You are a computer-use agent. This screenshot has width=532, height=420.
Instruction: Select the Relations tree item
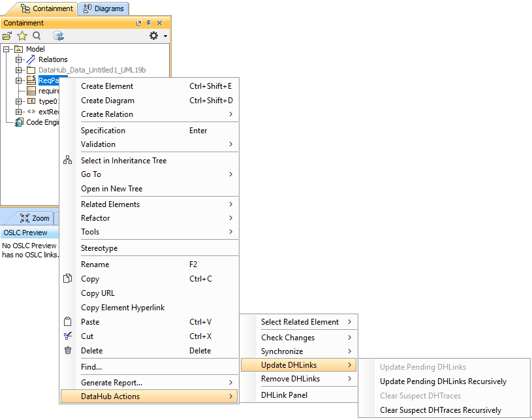click(x=53, y=59)
